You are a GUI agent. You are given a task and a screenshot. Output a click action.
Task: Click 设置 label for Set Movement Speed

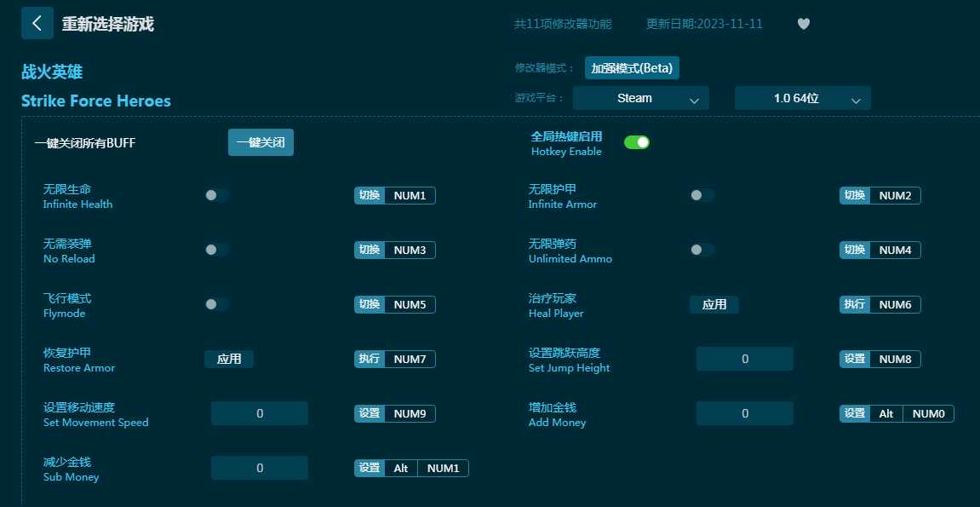coord(370,413)
